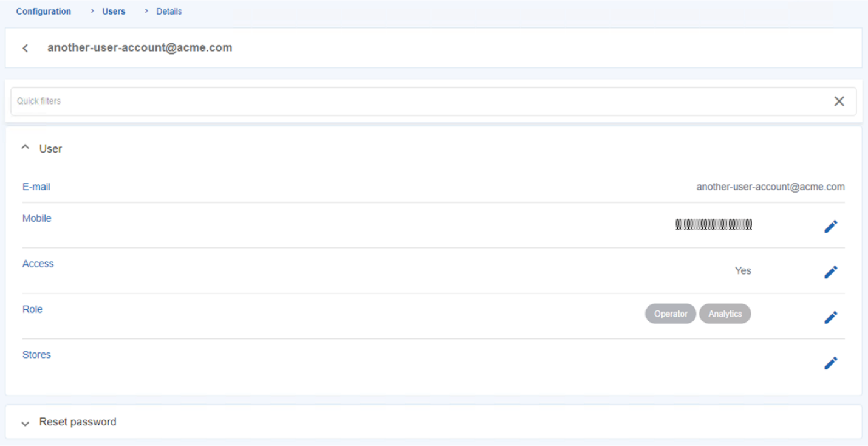Open Configuration in the breadcrumb
Image resolution: width=868 pixels, height=446 pixels.
coord(43,12)
